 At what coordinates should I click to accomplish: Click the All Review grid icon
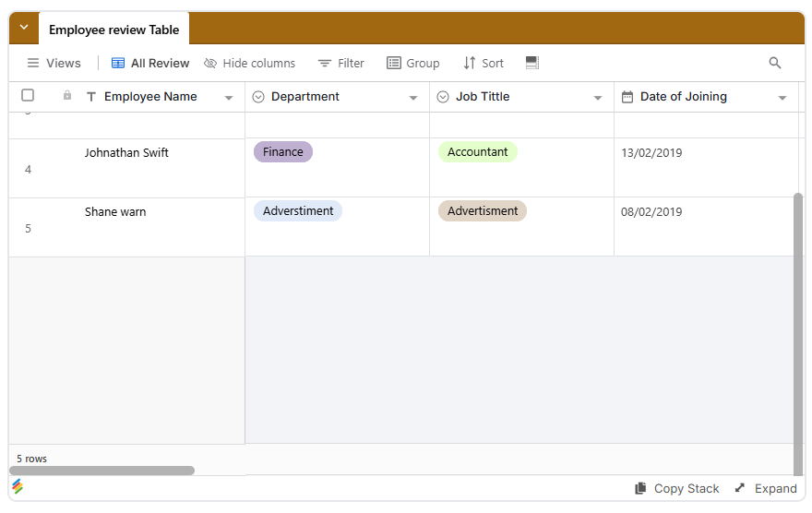pos(118,63)
